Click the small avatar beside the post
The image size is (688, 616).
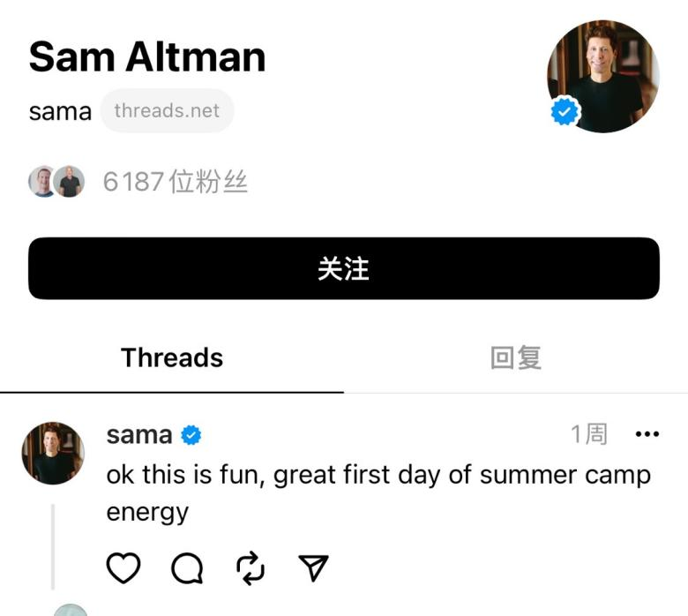(x=52, y=453)
